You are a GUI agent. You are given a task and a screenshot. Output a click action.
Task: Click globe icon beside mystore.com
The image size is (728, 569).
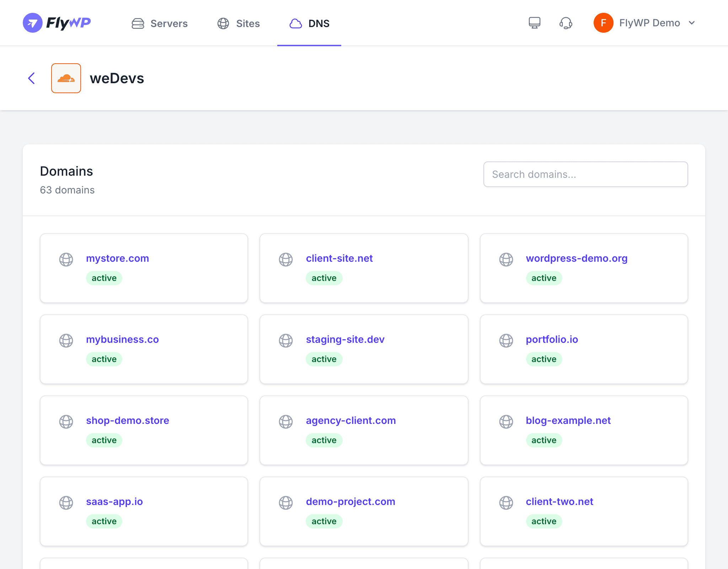point(66,260)
